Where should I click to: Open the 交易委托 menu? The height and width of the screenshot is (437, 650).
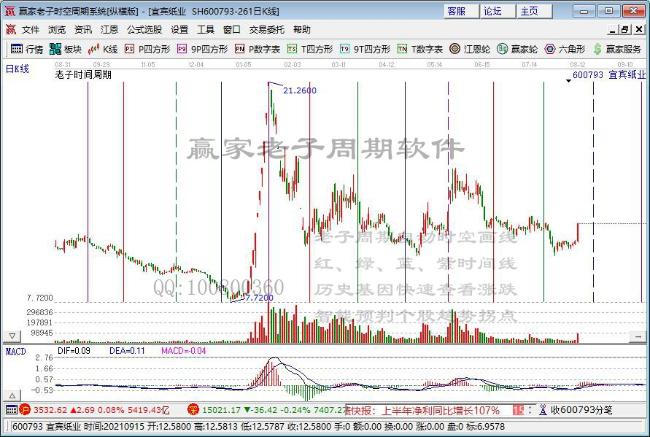pyautogui.click(x=267, y=30)
